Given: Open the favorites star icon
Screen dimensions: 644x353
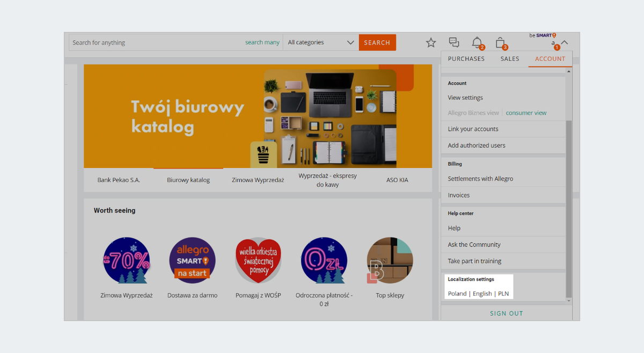Looking at the screenshot, I should pos(431,42).
